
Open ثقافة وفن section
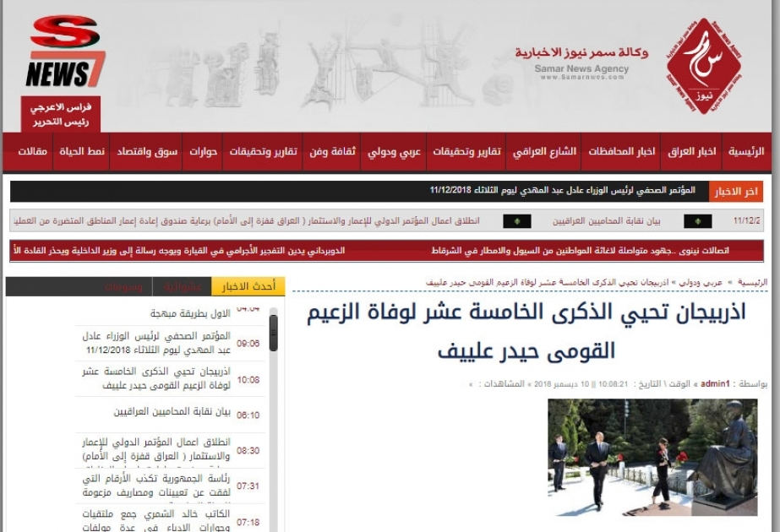click(332, 151)
